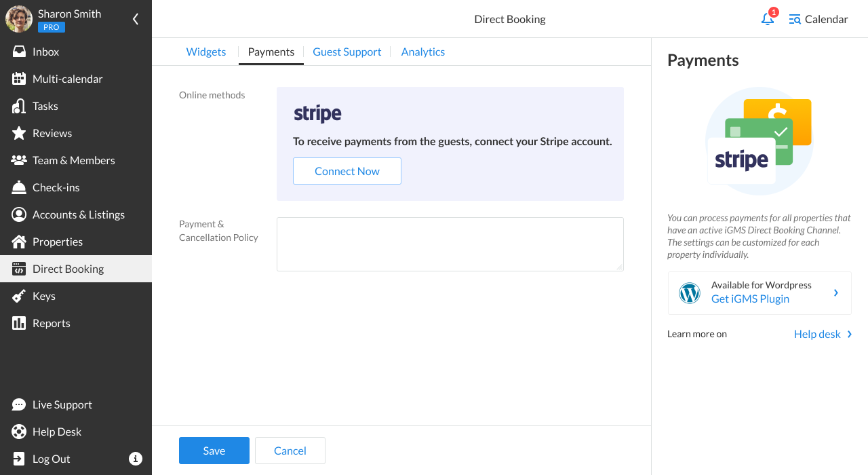Click the Direct Booking page title
The width and height of the screenshot is (868, 475).
click(x=510, y=19)
